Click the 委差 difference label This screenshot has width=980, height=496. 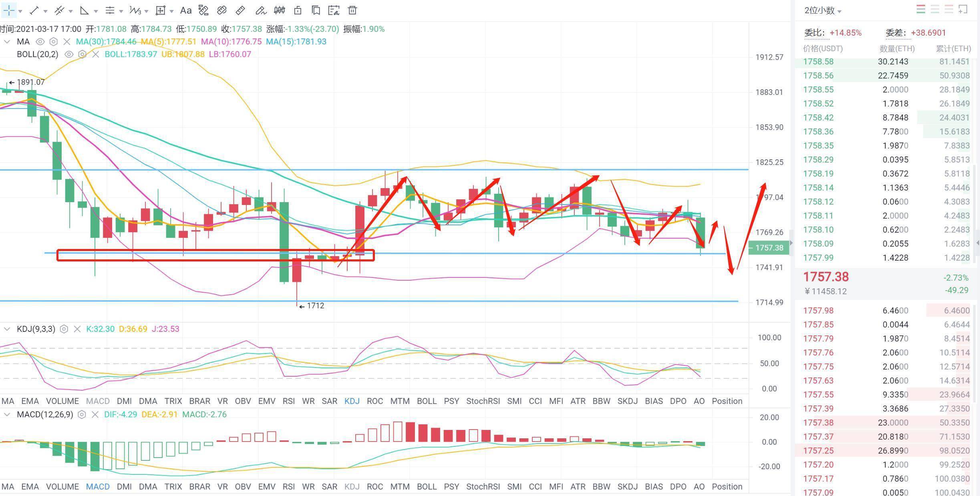pyautogui.click(x=897, y=33)
